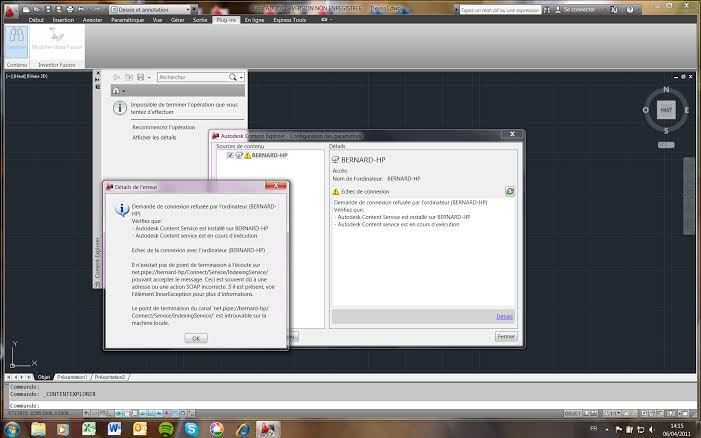Click Se connecter sign-in button
This screenshot has height=438, width=701.
(x=575, y=9)
